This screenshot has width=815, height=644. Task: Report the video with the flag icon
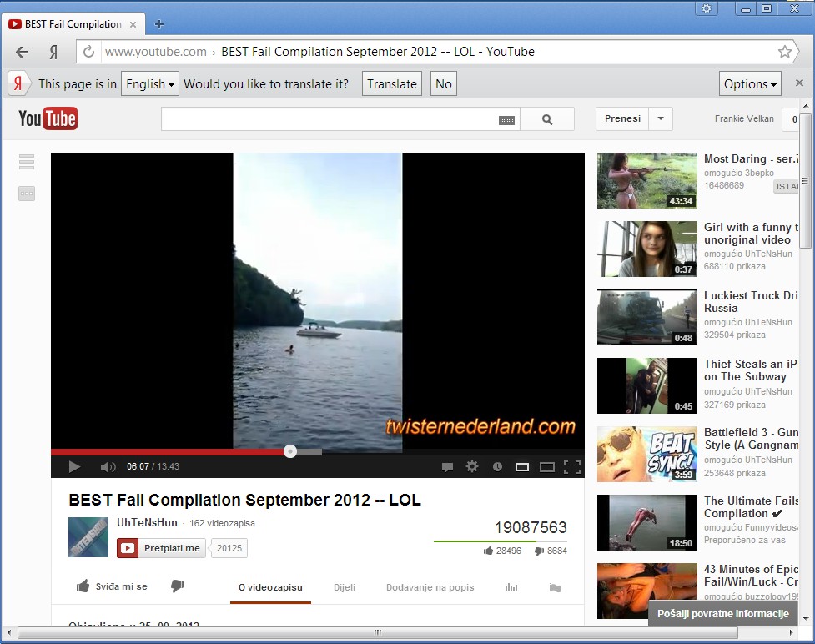point(555,588)
